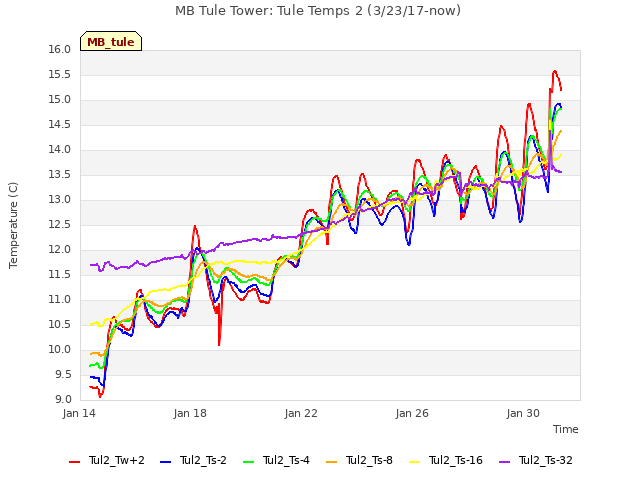
Task: Click the 11.0 y-axis tick label
Action: [60, 300]
